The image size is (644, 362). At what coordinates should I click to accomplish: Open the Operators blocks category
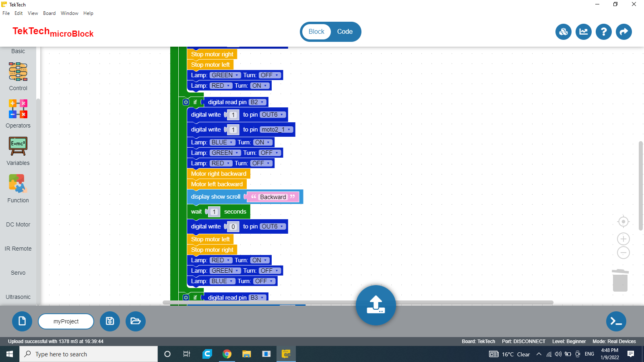point(18,114)
